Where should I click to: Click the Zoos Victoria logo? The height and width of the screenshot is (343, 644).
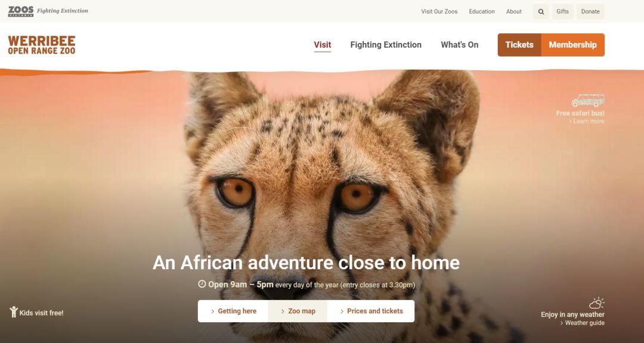20,11
